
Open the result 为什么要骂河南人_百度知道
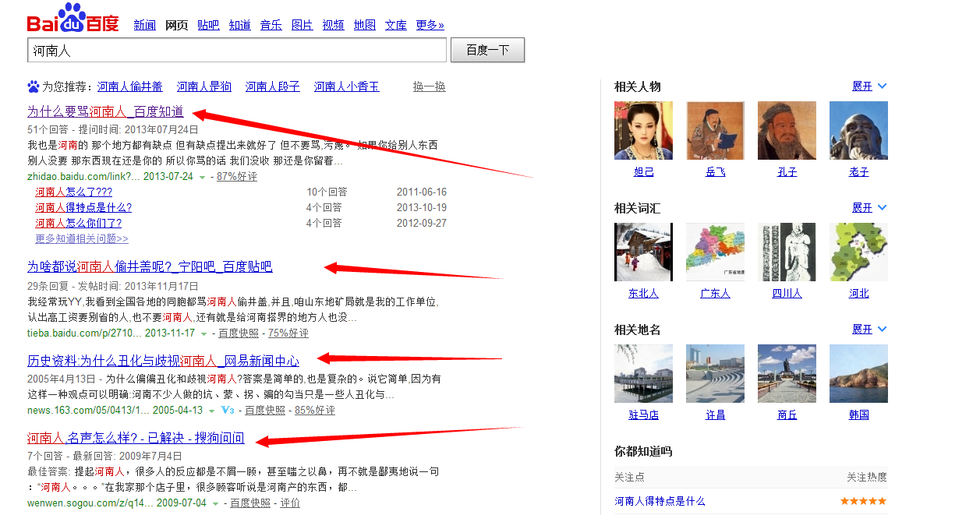point(105,111)
